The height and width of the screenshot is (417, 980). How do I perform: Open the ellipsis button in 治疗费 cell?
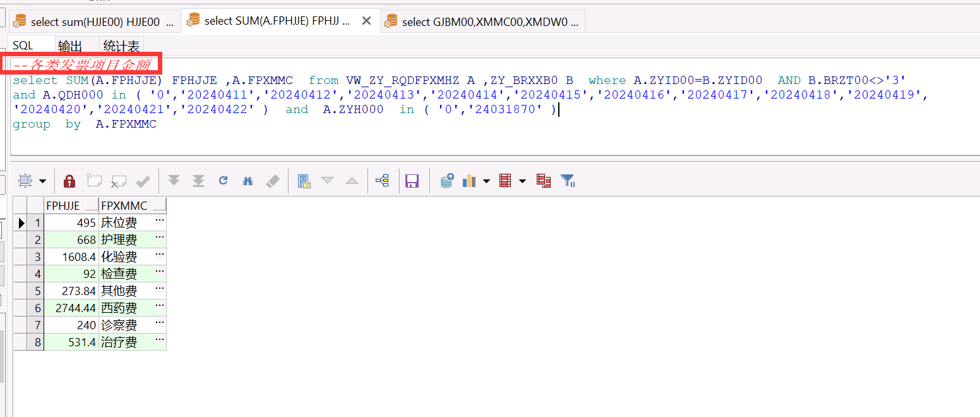[x=159, y=341]
